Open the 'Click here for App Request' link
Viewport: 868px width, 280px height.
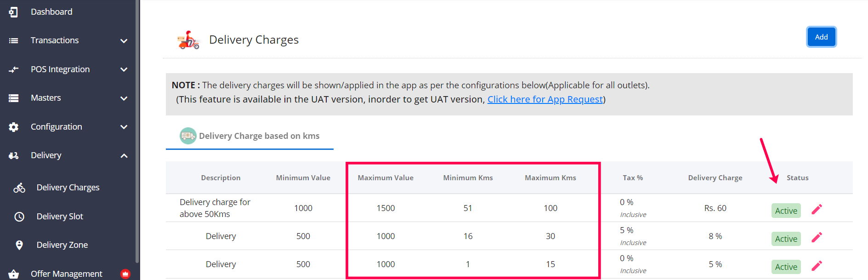pyautogui.click(x=545, y=99)
